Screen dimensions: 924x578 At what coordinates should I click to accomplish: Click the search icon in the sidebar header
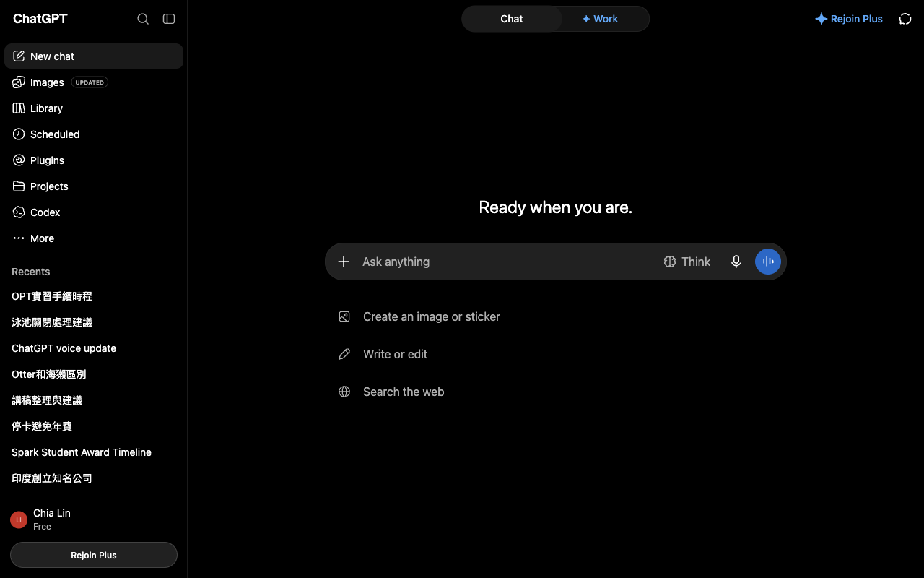143,19
